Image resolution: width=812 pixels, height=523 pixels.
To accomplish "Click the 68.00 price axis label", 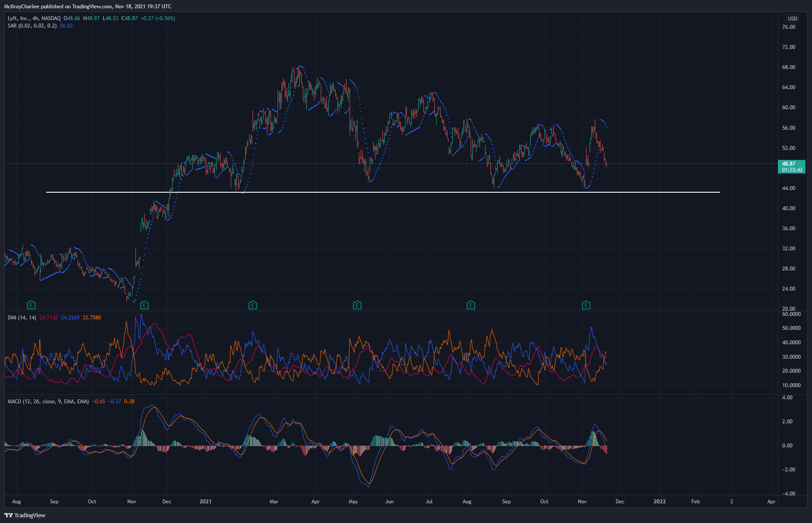I will click(x=788, y=67).
